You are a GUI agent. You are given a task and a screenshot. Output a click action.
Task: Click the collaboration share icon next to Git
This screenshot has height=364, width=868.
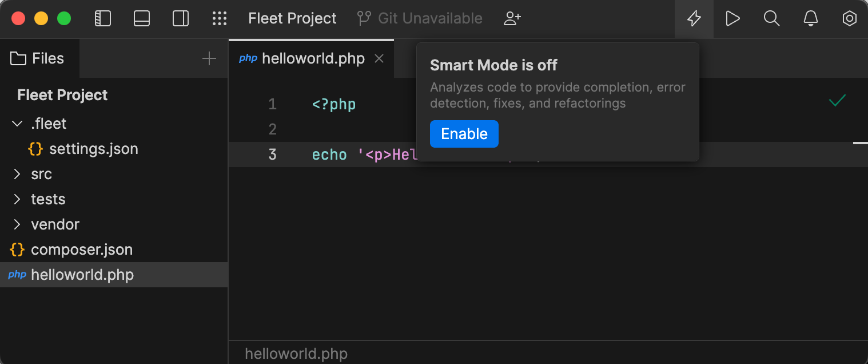[x=512, y=18]
